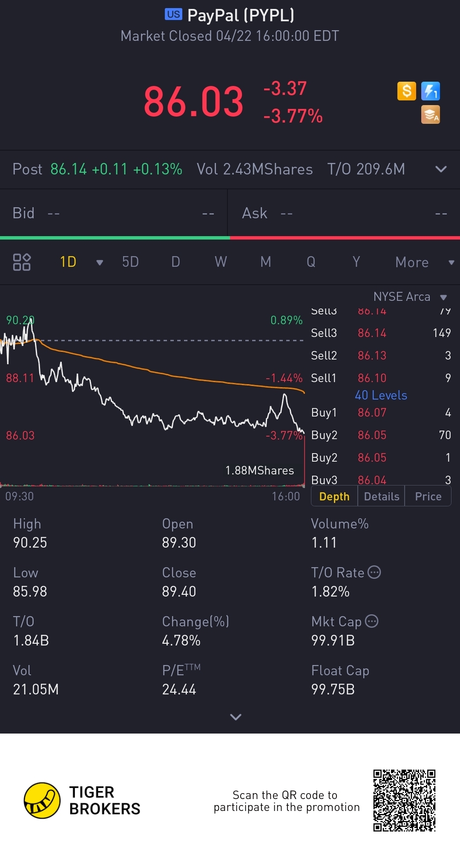Screen dimensions: 460x868
Task: Tap the US market flag badge
Action: (173, 14)
